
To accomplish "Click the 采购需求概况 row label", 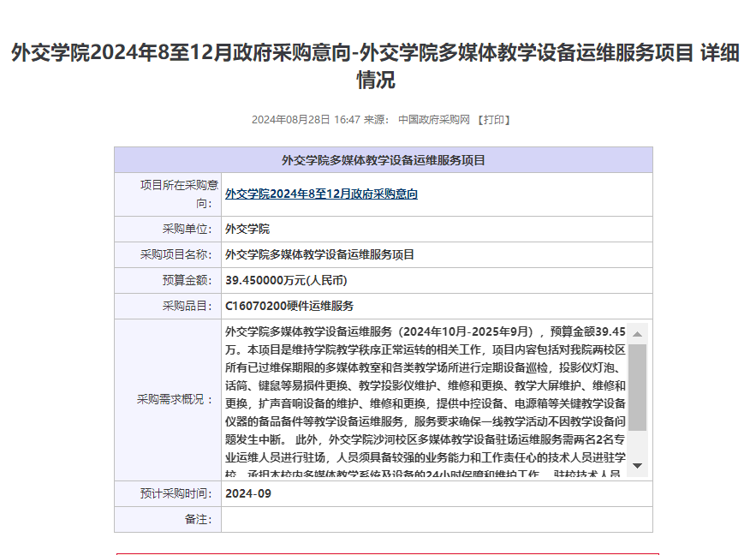I will tap(175, 400).
